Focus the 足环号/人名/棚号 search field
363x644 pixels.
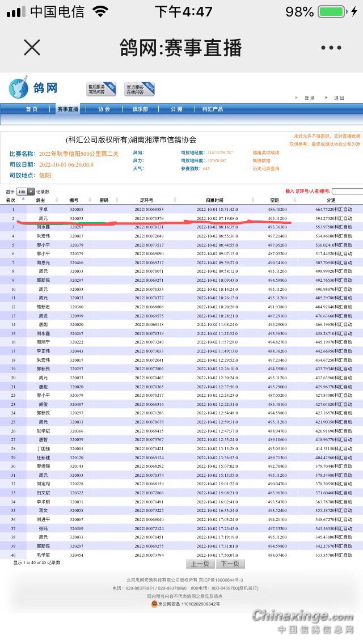coord(347,192)
